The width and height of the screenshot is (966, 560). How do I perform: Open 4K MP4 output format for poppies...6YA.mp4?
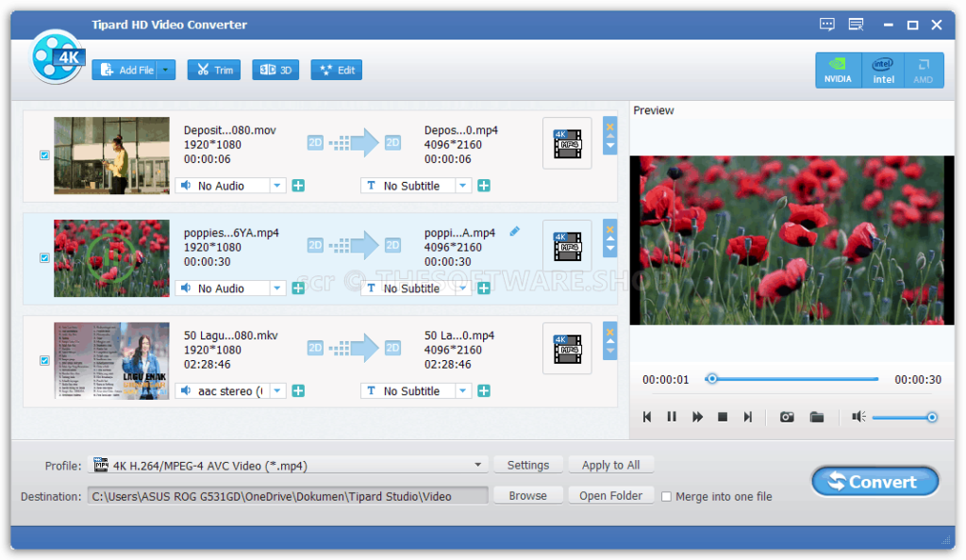pyautogui.click(x=567, y=246)
